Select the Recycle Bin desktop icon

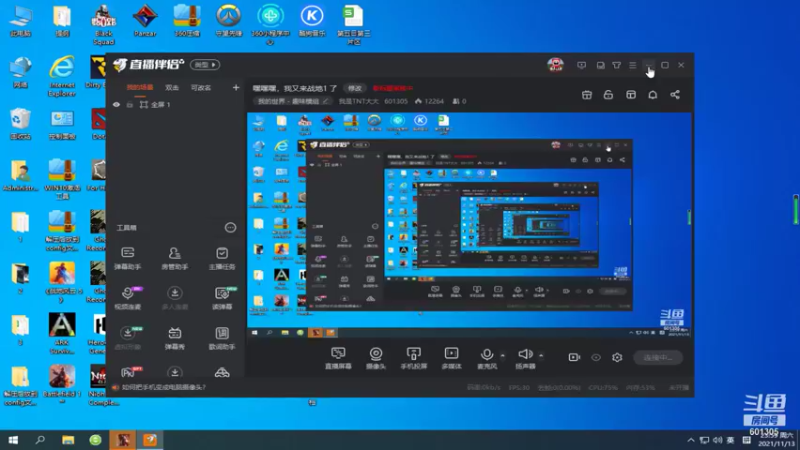[20, 123]
